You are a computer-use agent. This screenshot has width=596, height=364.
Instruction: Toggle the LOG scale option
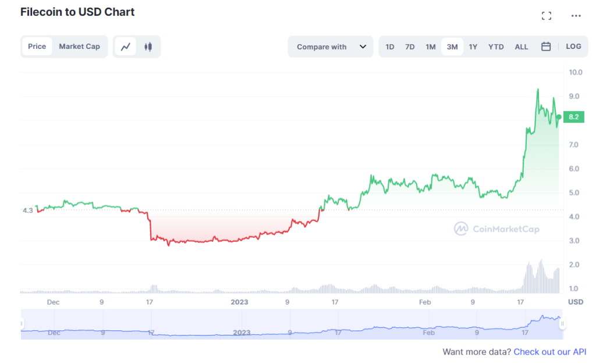pyautogui.click(x=573, y=47)
